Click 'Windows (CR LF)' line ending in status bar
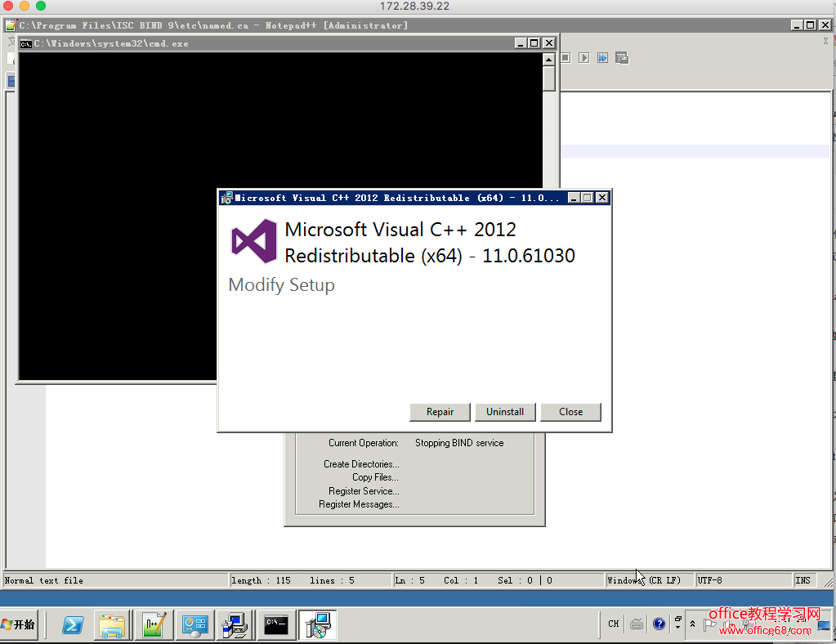Viewport: 836px width, 644px height. click(643, 580)
